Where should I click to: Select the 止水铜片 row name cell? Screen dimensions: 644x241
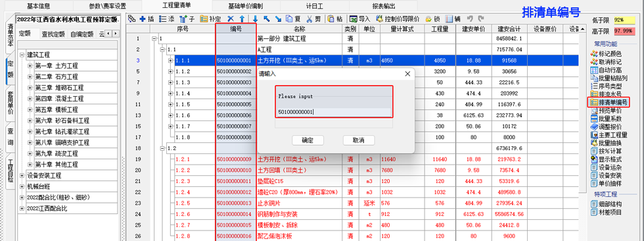pos(300,203)
